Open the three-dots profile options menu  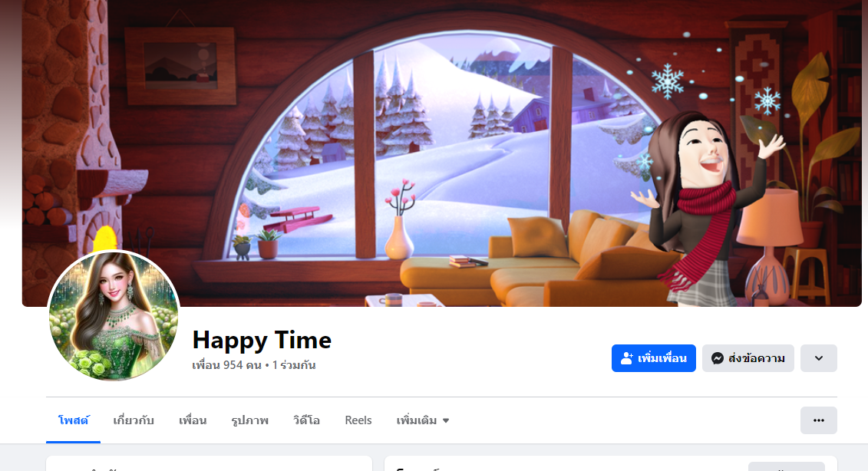click(x=819, y=420)
